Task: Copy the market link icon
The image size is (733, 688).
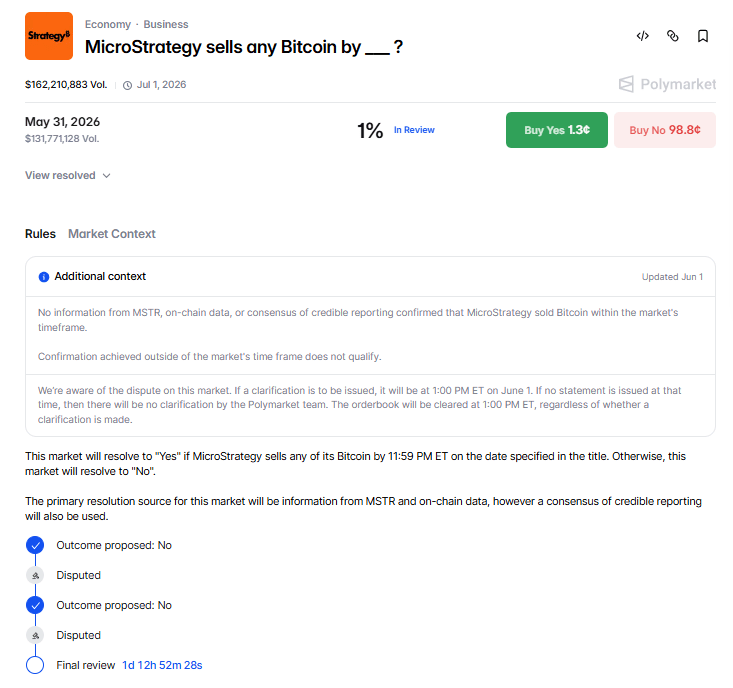Action: click(x=672, y=36)
